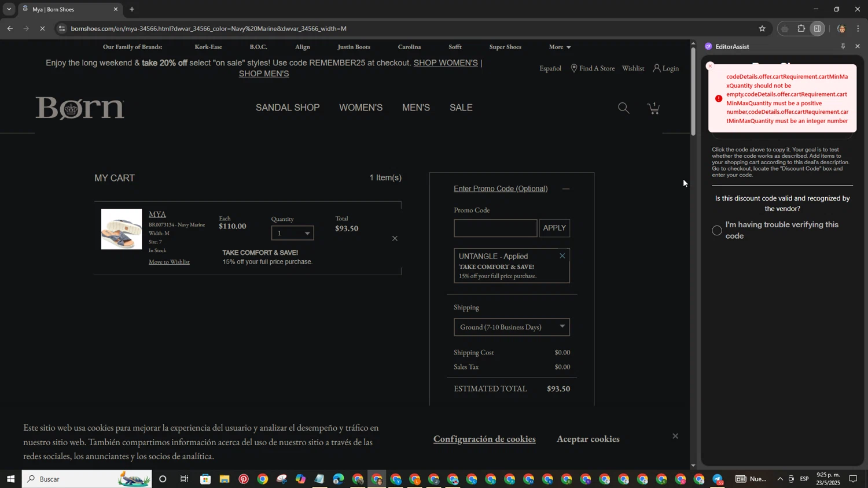Open the Quantity dropdown
This screenshot has width=868, height=488.
(x=292, y=233)
